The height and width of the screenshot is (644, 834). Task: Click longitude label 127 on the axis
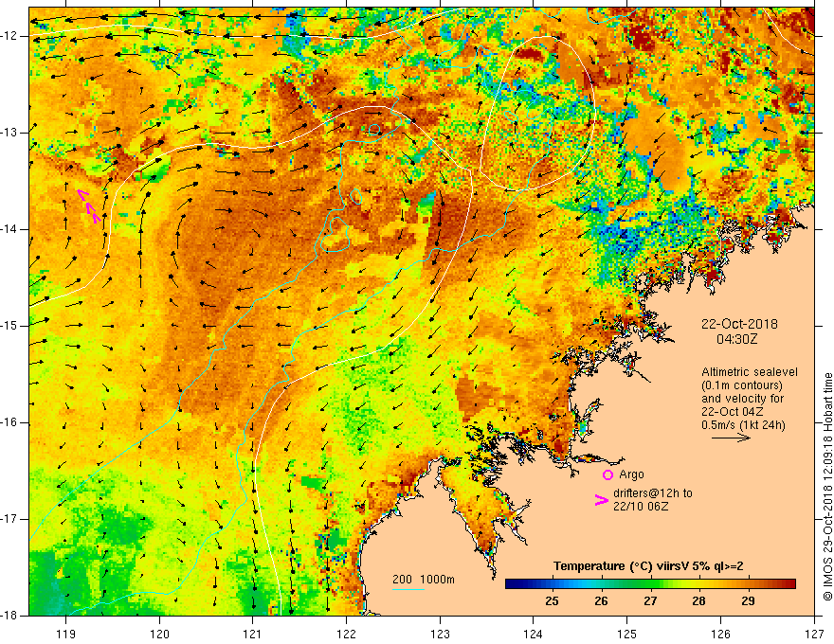tap(814, 634)
